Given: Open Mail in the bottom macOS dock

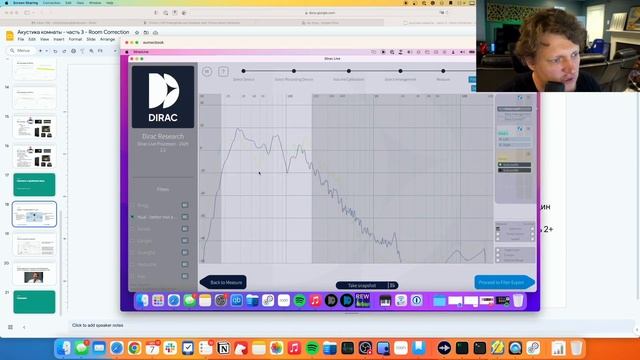Looking at the screenshot, I should point(99,348).
